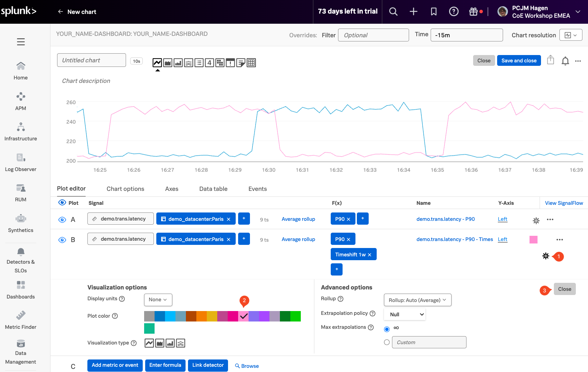Switch to the Chart options tab

pyautogui.click(x=125, y=189)
